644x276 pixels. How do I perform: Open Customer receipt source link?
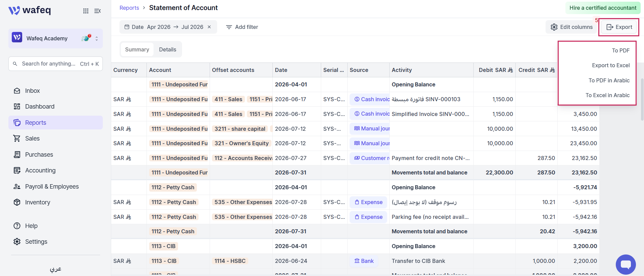pos(370,158)
